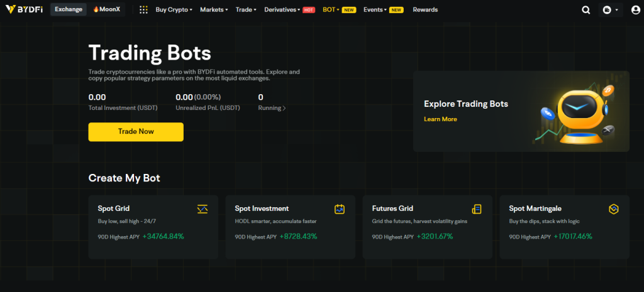
Task: Click the Spot Martingale hexagon icon
Action: (614, 209)
